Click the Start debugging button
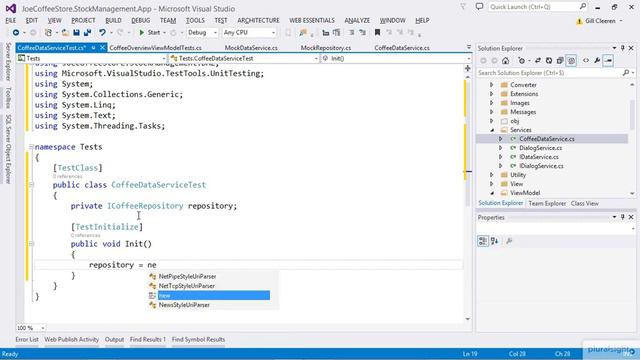640x360 pixels. click(150, 33)
